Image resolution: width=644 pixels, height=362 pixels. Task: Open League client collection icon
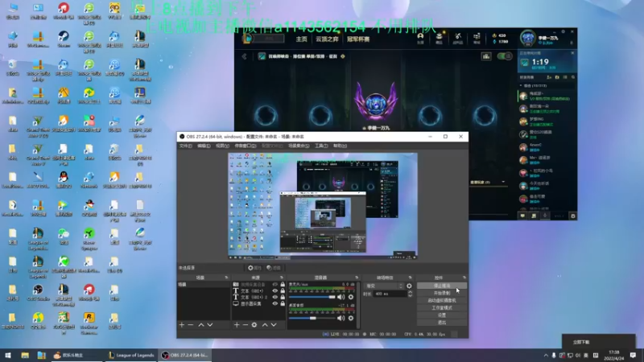click(439, 38)
